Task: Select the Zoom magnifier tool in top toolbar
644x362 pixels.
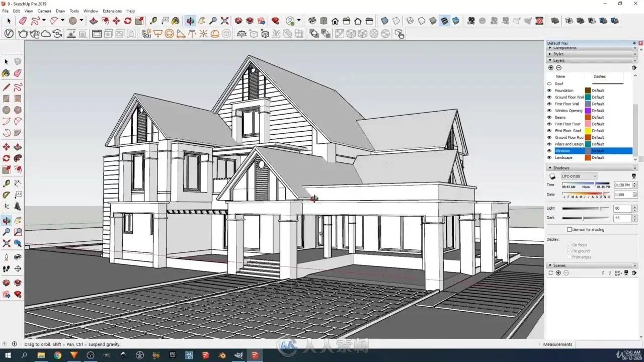Action: coord(213,21)
